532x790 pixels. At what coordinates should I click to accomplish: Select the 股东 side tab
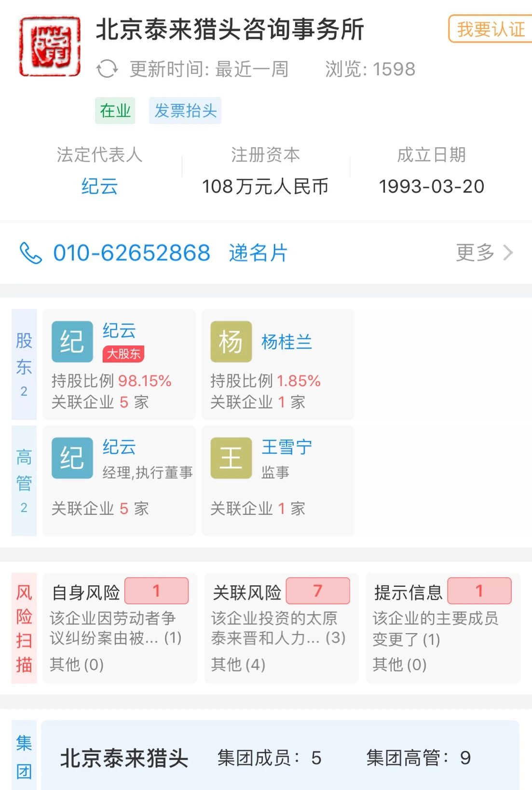click(x=24, y=364)
